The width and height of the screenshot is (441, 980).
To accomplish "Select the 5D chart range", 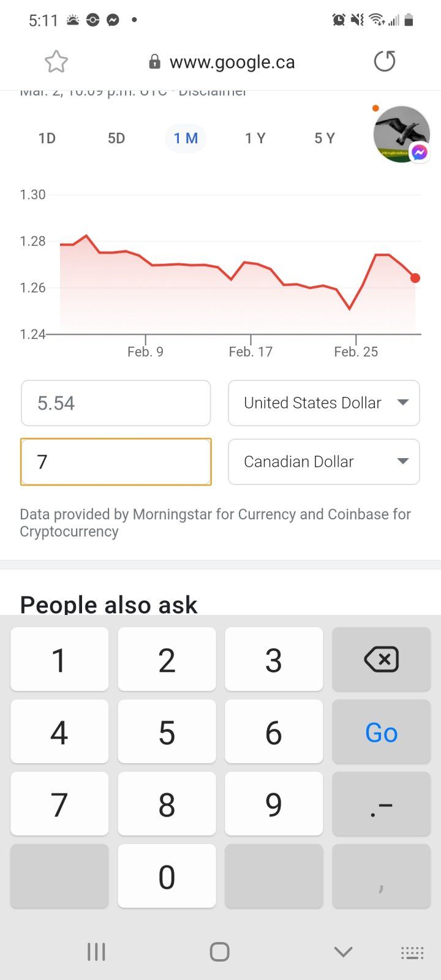I will point(116,138).
